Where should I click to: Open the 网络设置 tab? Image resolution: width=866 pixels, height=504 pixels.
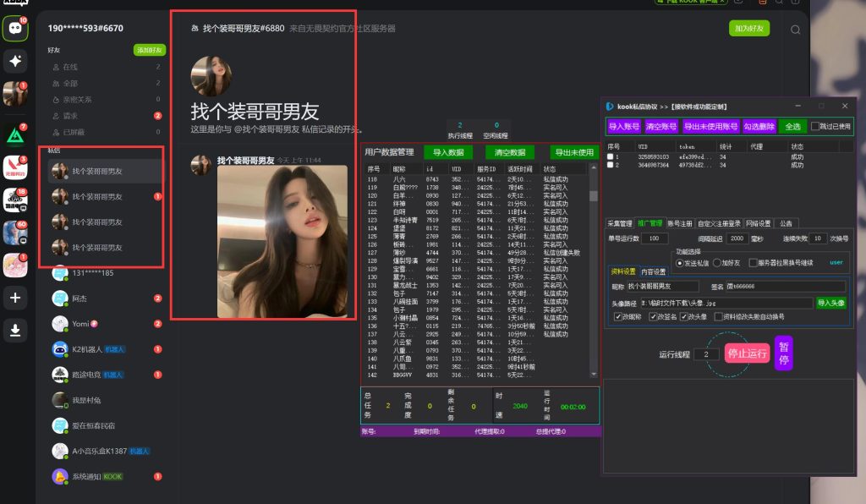tap(758, 224)
